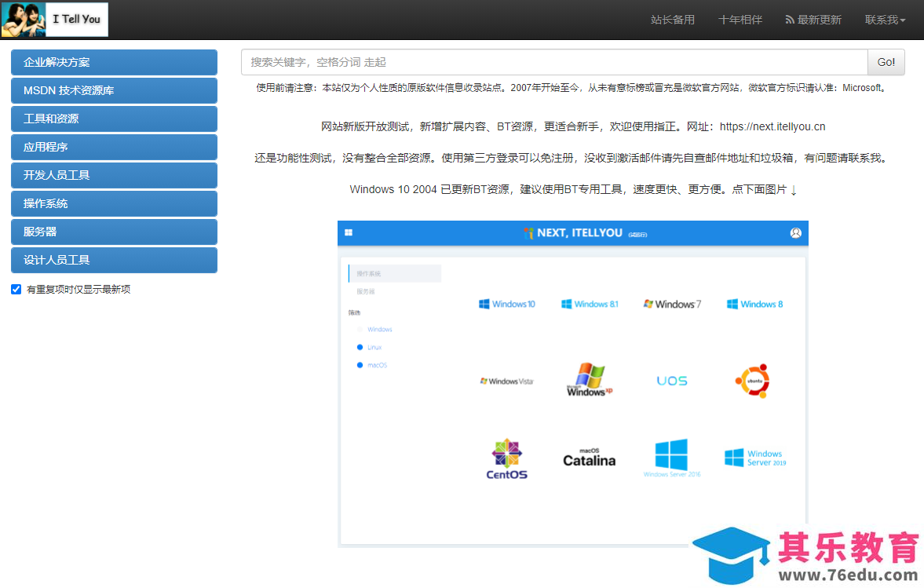
Task: Expand the MSDN 技术资源库 category
Action: click(x=114, y=91)
